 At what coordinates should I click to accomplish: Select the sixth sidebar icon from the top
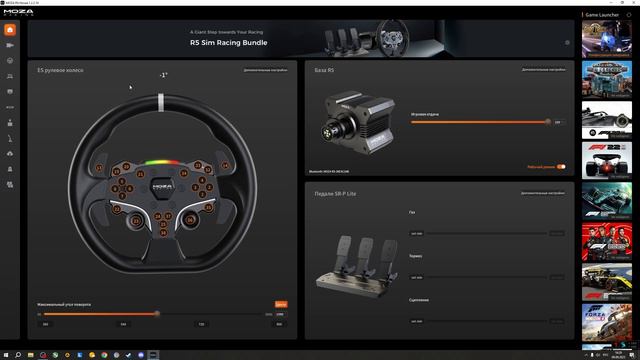[10, 107]
